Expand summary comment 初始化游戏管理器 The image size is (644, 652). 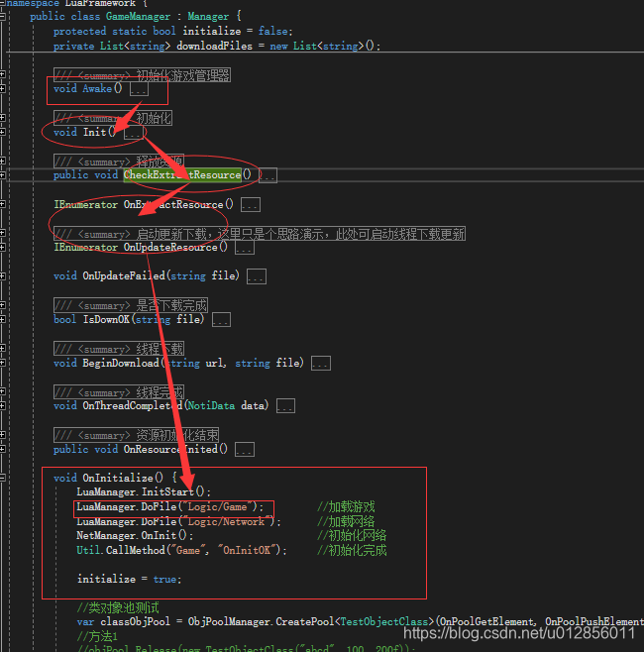pos(143,75)
